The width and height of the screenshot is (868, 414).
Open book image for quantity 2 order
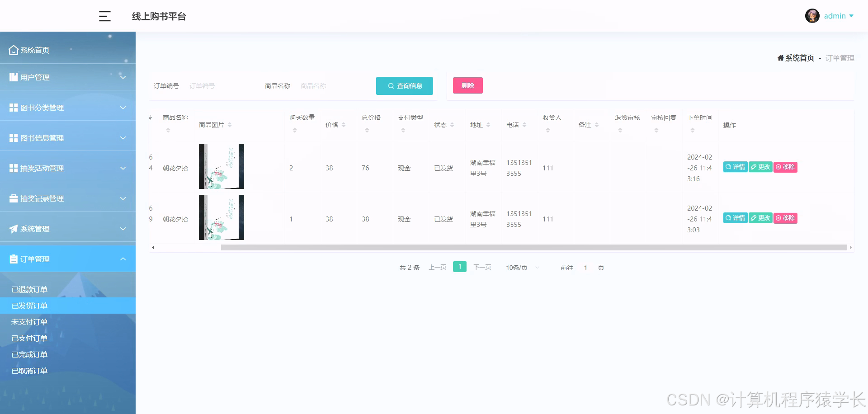(222, 166)
